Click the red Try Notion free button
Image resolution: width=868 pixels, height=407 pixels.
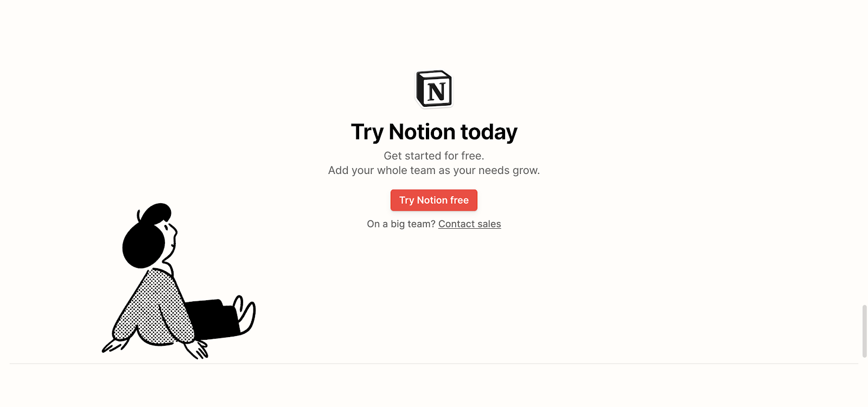click(x=434, y=200)
